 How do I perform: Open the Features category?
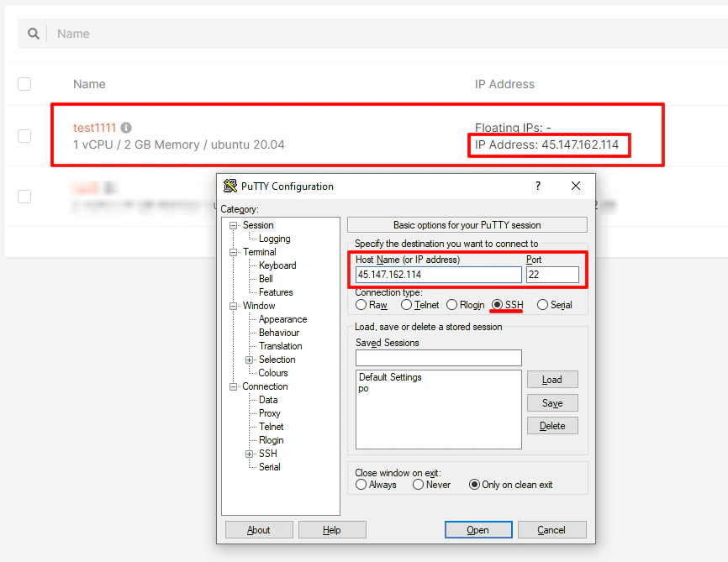tap(276, 292)
